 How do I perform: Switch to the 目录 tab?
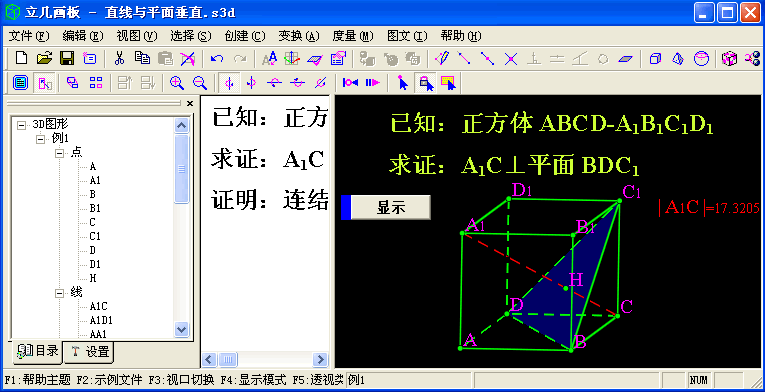point(37,351)
